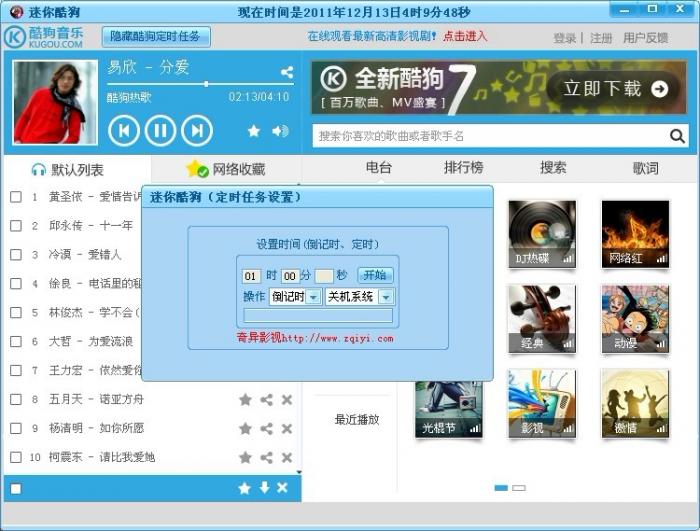Open the 激情 radio station
Image resolution: width=700 pixels, height=531 pixels.
click(x=635, y=403)
